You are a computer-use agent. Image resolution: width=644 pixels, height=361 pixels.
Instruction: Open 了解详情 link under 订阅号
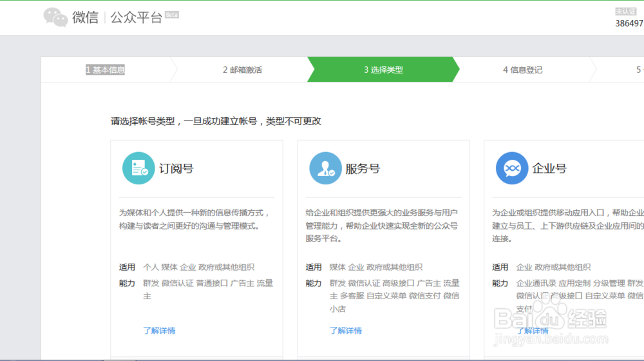[159, 331]
